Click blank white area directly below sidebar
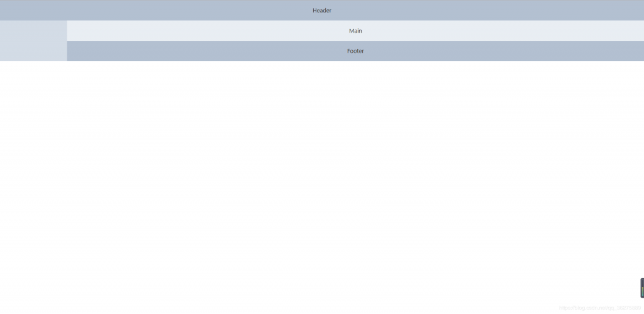644x314 pixels. coord(33,82)
